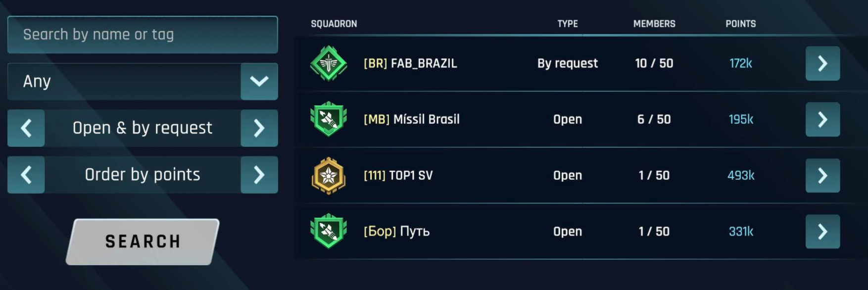Screen dimensions: 868x290
Task: Click the FAB_BRAZIL squadron emblem icon
Action: (329, 63)
